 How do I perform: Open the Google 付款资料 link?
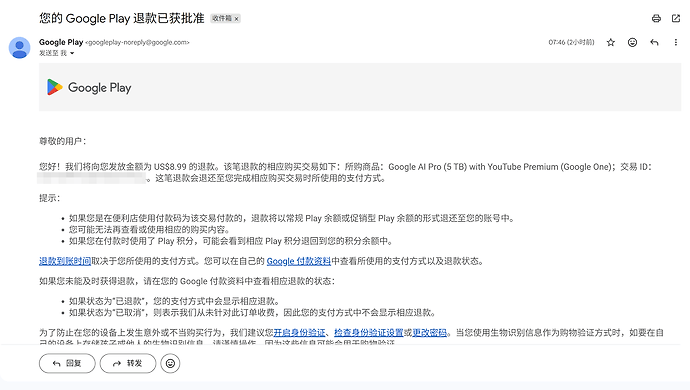pos(298,261)
